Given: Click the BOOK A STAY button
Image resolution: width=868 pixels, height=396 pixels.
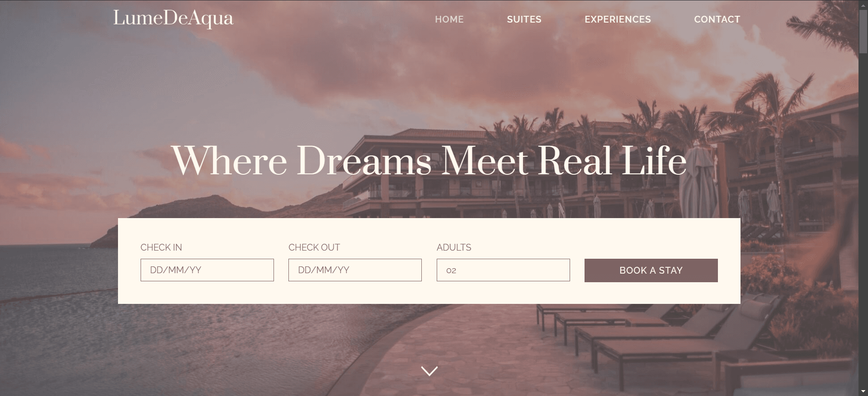Looking at the screenshot, I should pos(651,270).
